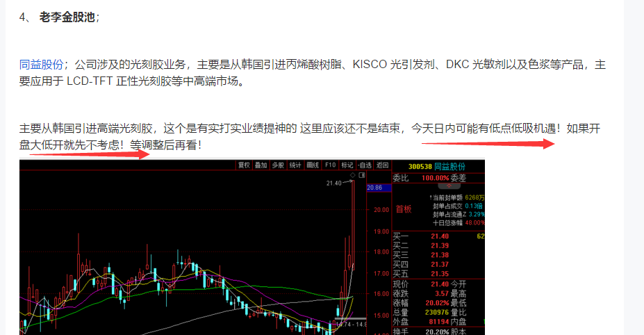This screenshot has height=335, width=644.
Task: Select the 叠加 overlay toolbar button
Action: (x=261, y=165)
